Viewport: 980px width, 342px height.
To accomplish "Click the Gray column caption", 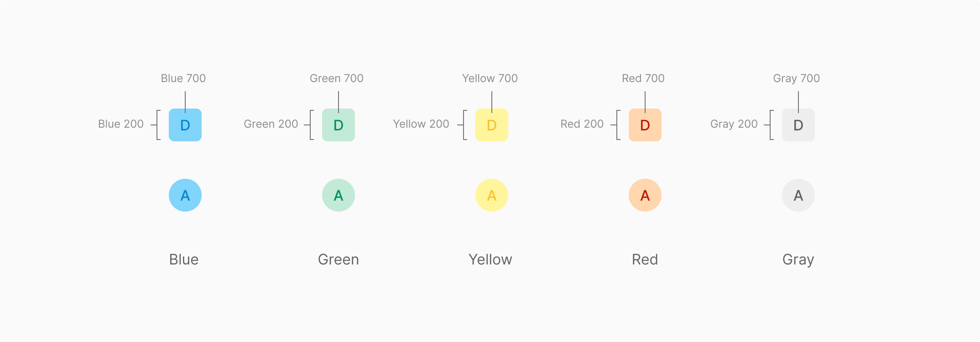I will [x=798, y=259].
